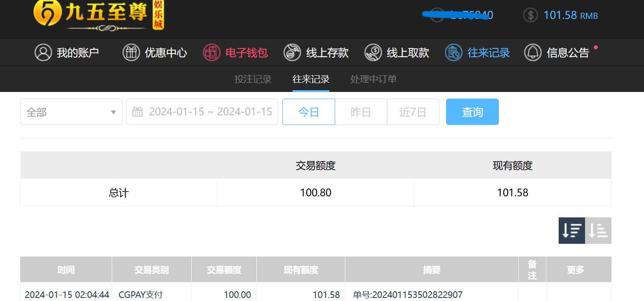Click the 交易类别 column header
644x301 pixels.
pyautogui.click(x=152, y=270)
